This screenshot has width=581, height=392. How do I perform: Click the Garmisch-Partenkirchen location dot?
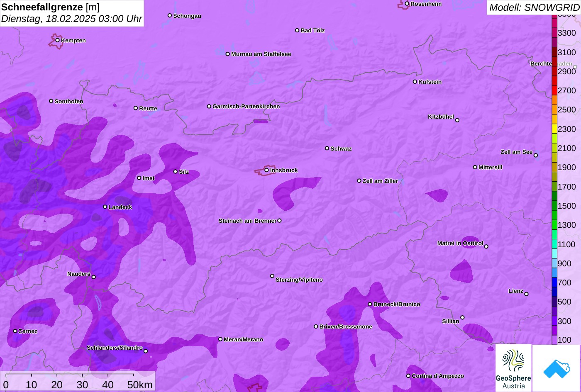[x=209, y=106]
